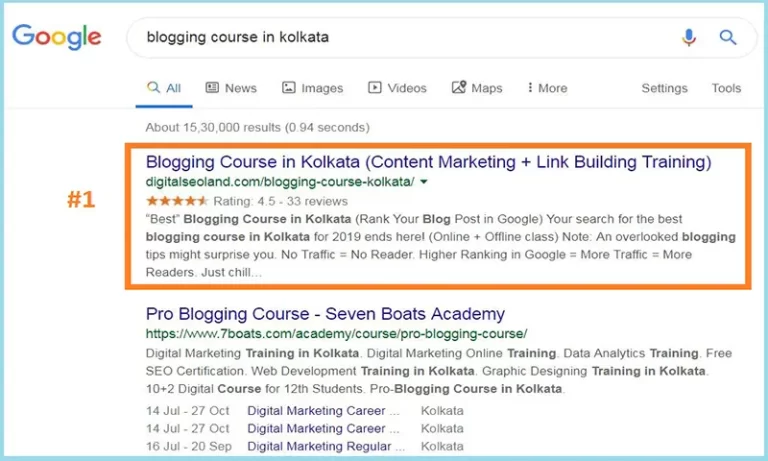Click the search query input field

[x=400, y=38]
